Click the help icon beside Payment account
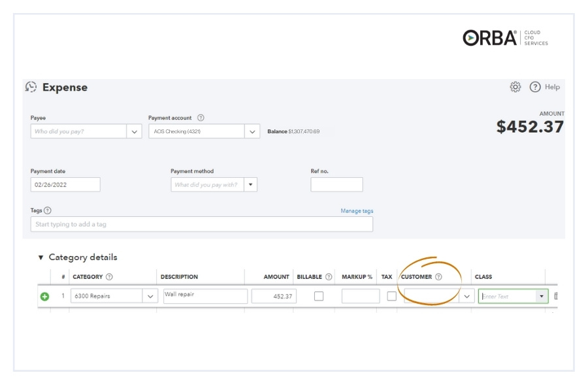The image size is (588, 392). point(201,118)
